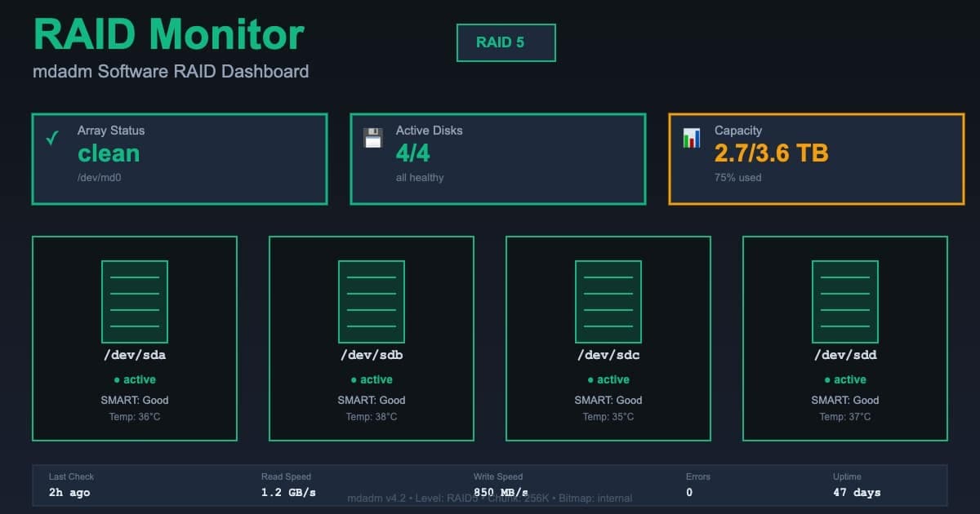Open the RAID Monitor title header
Screen dimensions: 980x514
167,34
